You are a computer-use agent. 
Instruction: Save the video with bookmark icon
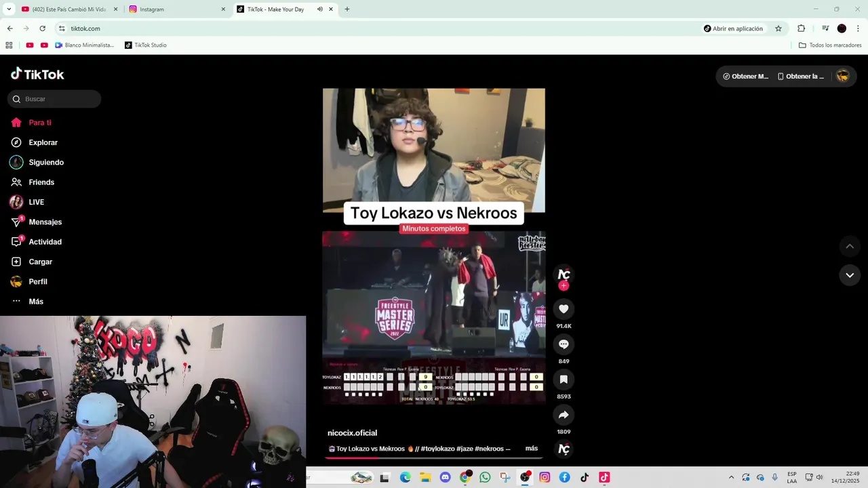coord(564,380)
